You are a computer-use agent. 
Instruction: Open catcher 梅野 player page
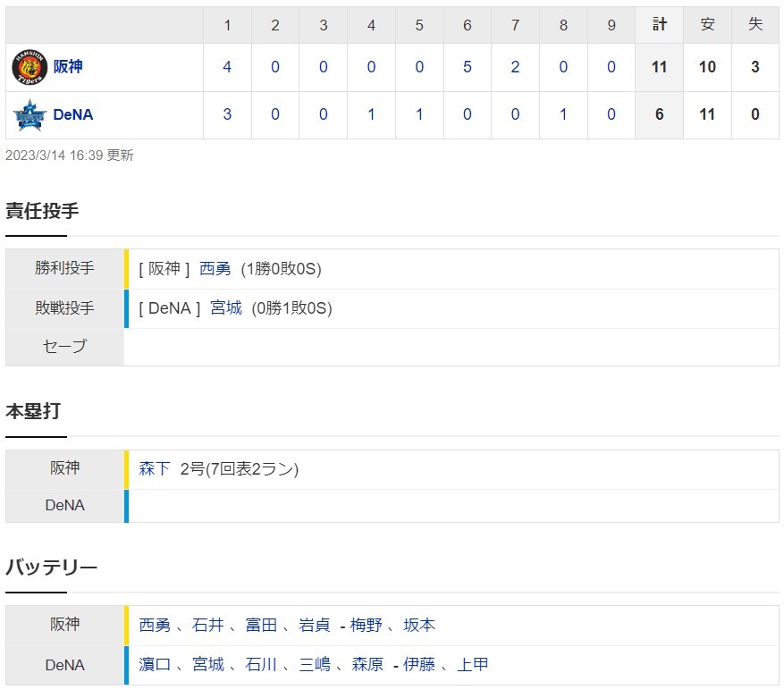pyautogui.click(x=367, y=626)
